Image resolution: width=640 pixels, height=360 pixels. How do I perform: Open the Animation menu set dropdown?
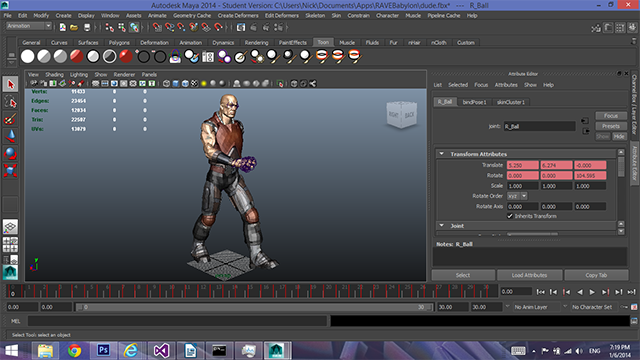[x=29, y=26]
